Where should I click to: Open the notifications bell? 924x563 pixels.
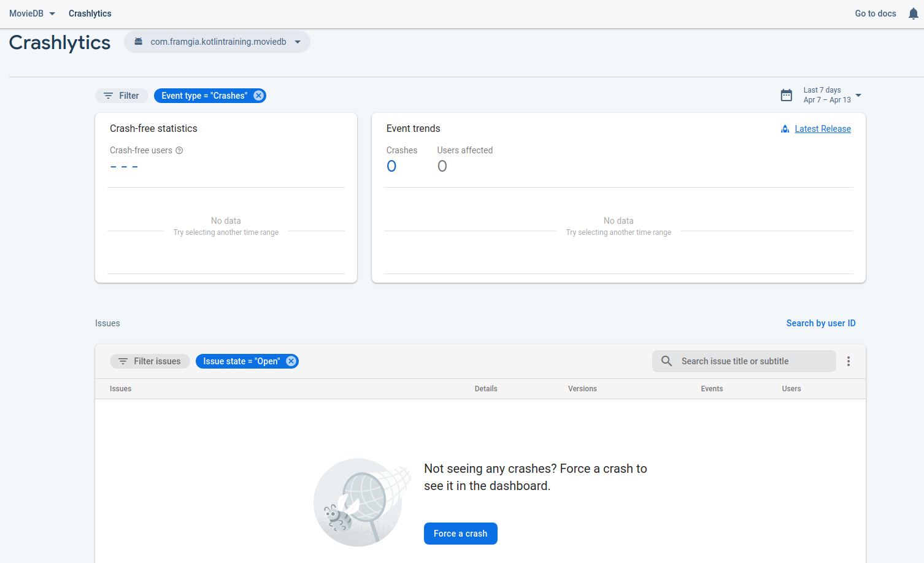click(x=913, y=13)
